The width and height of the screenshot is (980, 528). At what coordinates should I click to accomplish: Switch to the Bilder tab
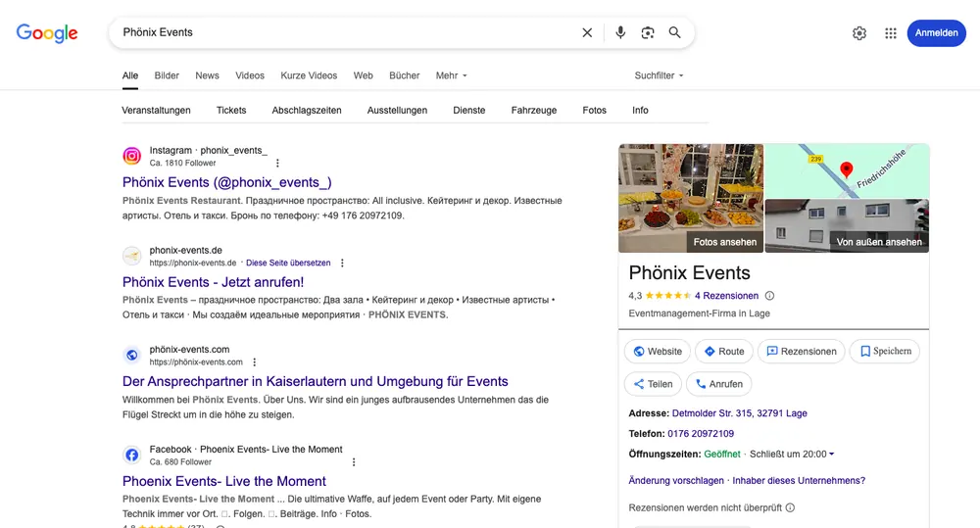tap(167, 75)
